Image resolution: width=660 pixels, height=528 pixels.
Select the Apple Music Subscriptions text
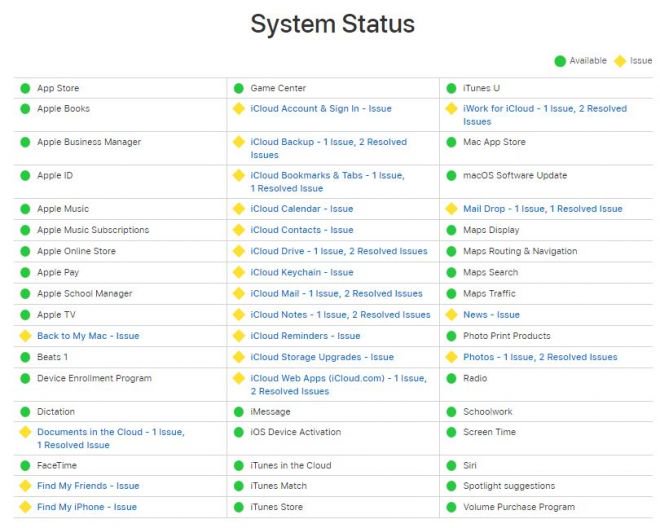point(93,230)
